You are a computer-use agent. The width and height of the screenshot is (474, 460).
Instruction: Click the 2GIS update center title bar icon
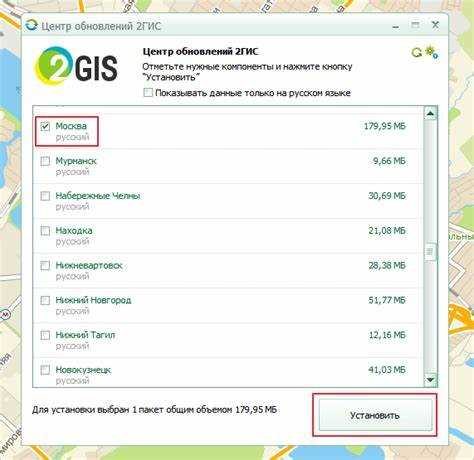coord(31,25)
